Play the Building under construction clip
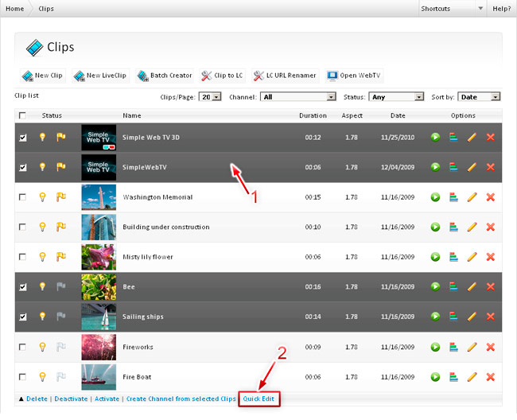The image size is (517, 420). [435, 227]
